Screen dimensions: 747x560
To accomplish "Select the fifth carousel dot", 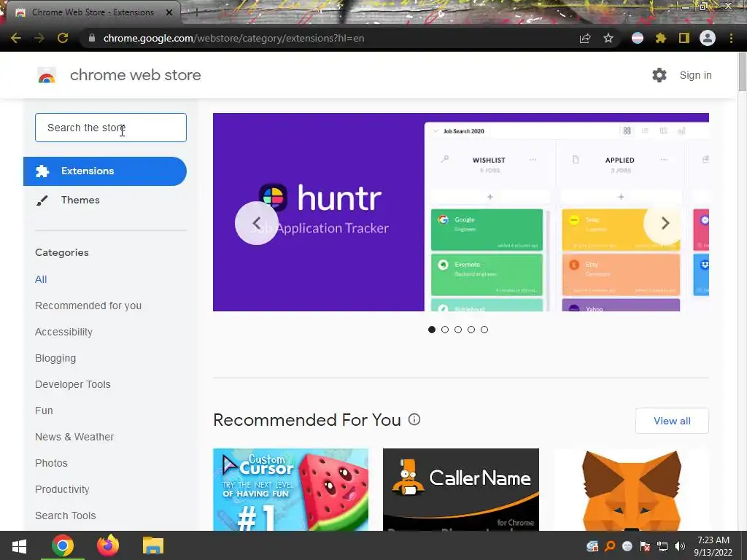I will [484, 330].
